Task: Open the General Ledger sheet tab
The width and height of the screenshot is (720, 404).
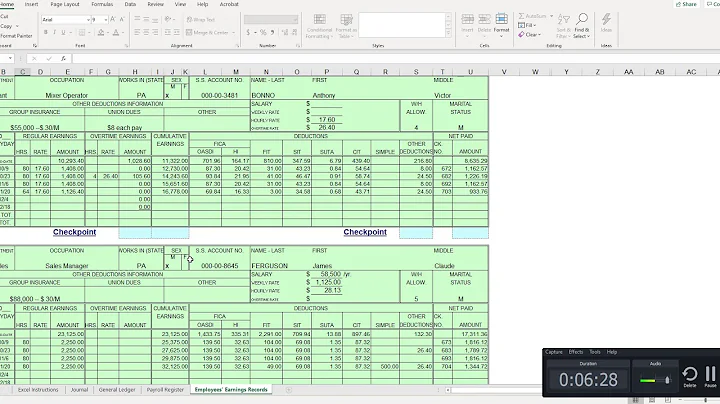Action: (x=117, y=390)
